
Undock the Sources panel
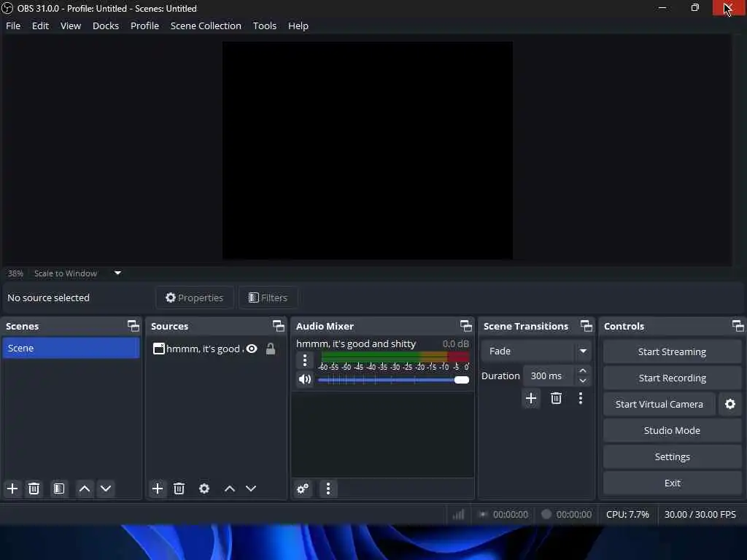tap(278, 326)
